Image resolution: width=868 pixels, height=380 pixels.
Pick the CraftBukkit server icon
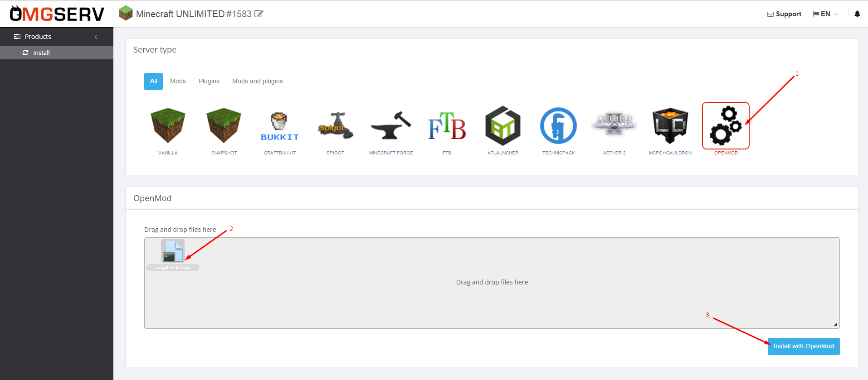point(280,126)
